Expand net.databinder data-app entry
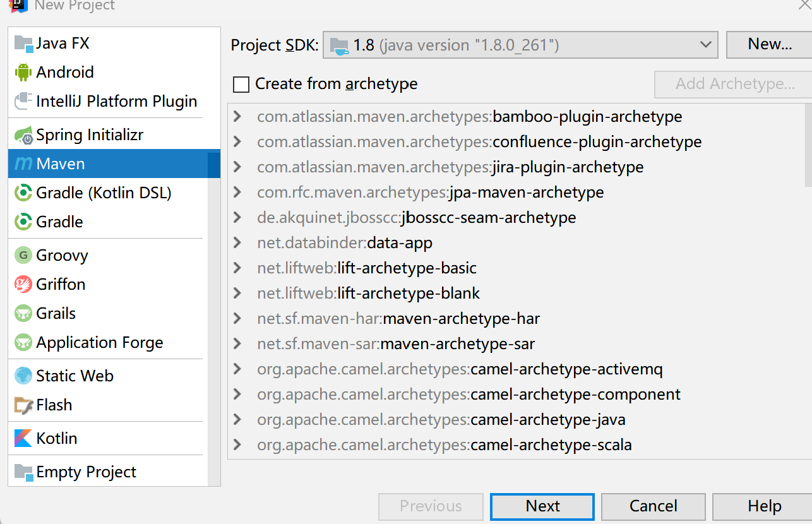 237,243
